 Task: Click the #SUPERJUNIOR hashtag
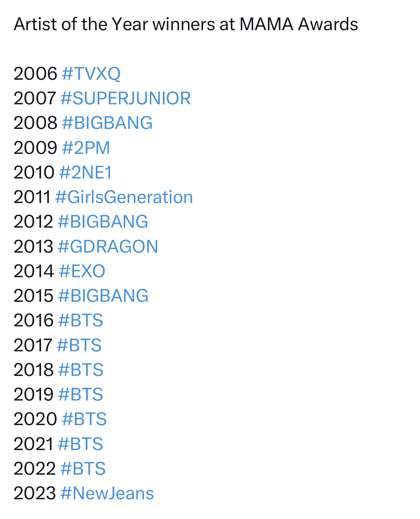pyautogui.click(x=125, y=98)
